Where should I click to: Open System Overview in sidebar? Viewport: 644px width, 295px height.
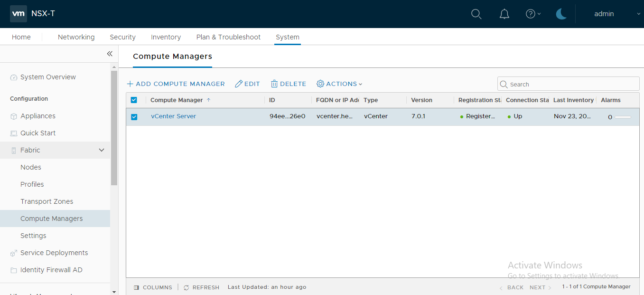coord(48,77)
